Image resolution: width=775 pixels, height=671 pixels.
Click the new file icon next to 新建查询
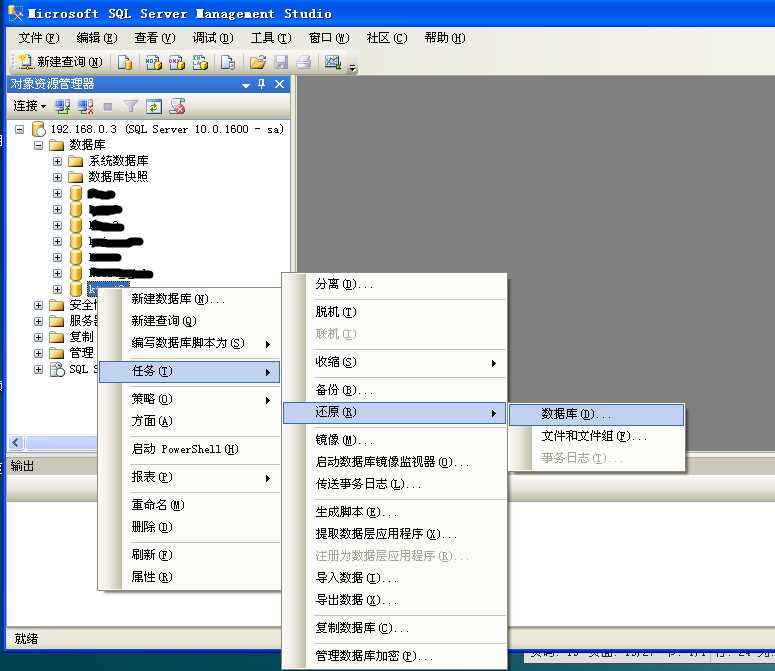pyautogui.click(x=125, y=62)
